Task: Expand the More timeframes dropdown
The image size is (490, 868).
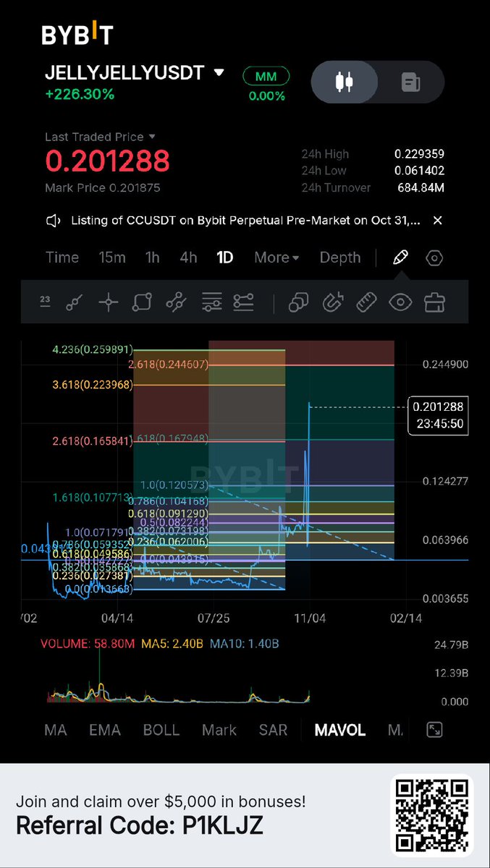Action: pyautogui.click(x=276, y=258)
